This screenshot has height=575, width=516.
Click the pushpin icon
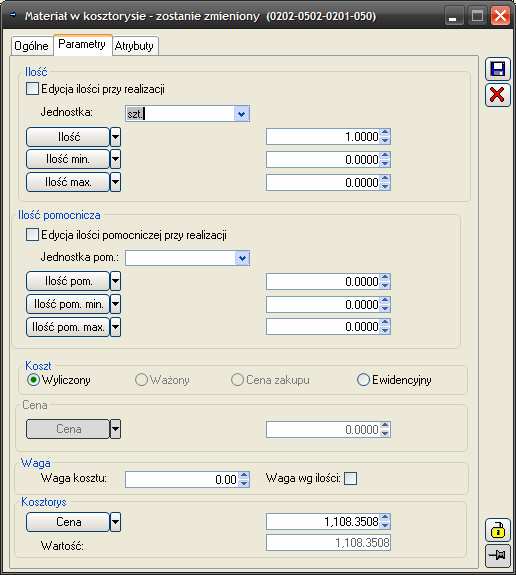[498, 556]
